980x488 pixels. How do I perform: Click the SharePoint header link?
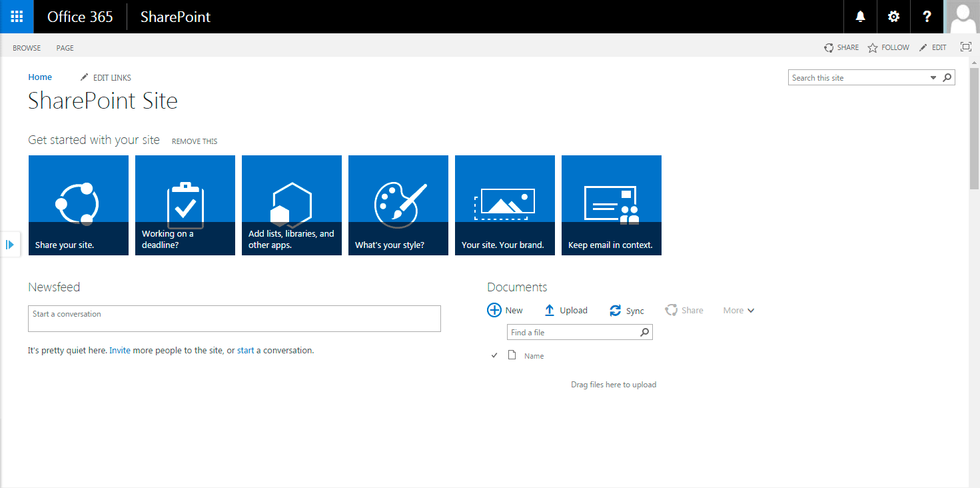(x=175, y=17)
